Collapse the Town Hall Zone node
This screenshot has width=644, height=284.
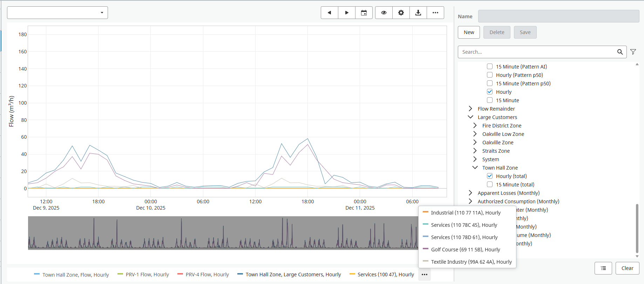[x=475, y=168]
